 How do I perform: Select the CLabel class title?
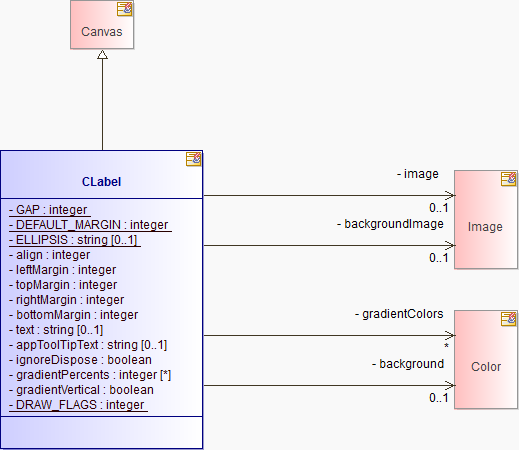[x=101, y=182]
